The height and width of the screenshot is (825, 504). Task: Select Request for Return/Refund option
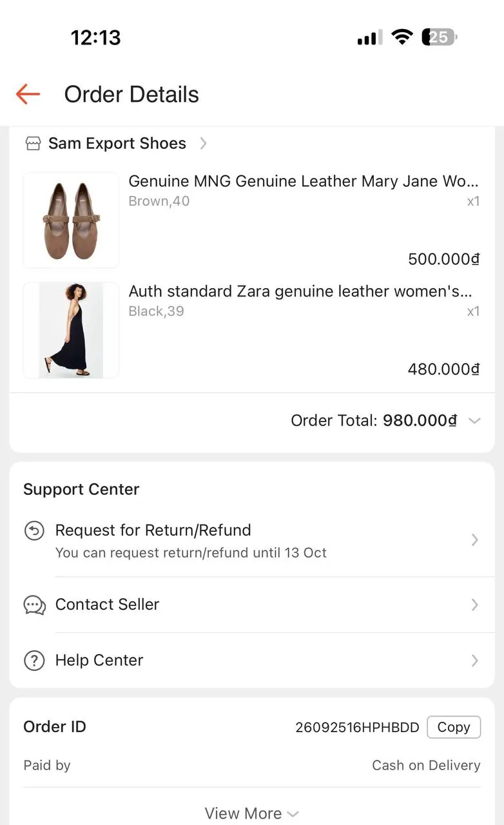[252, 540]
